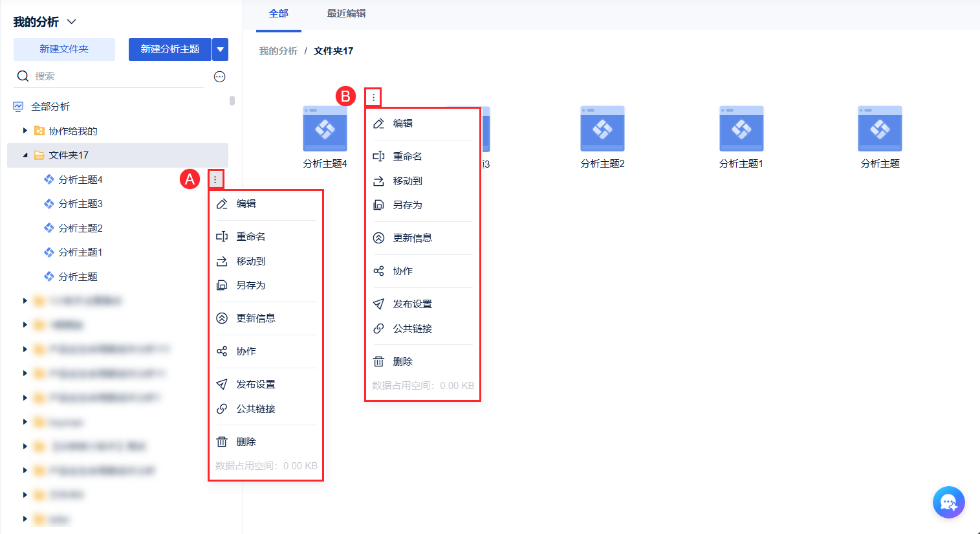
Task: Open the 分析主题1 card thumbnail
Action: click(741, 129)
